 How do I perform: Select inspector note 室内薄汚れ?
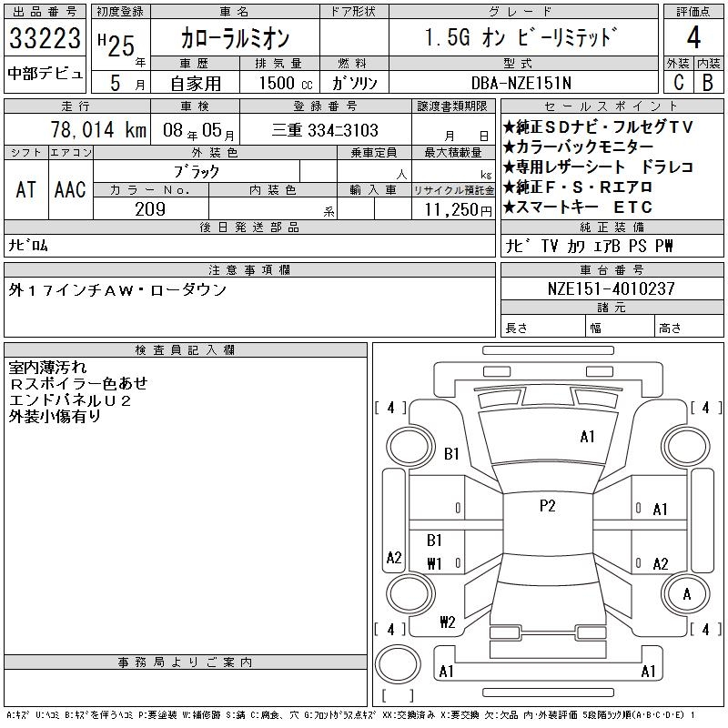[x=48, y=368]
